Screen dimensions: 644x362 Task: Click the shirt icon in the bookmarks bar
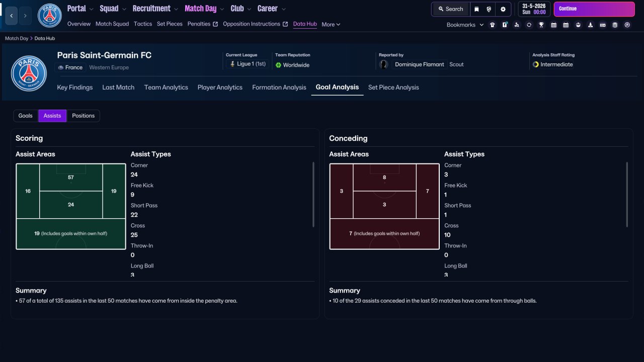492,25
